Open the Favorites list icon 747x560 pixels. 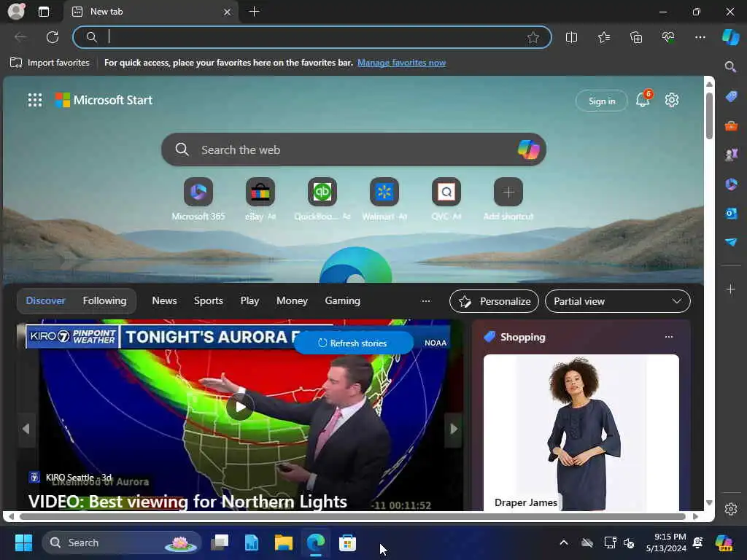(603, 37)
